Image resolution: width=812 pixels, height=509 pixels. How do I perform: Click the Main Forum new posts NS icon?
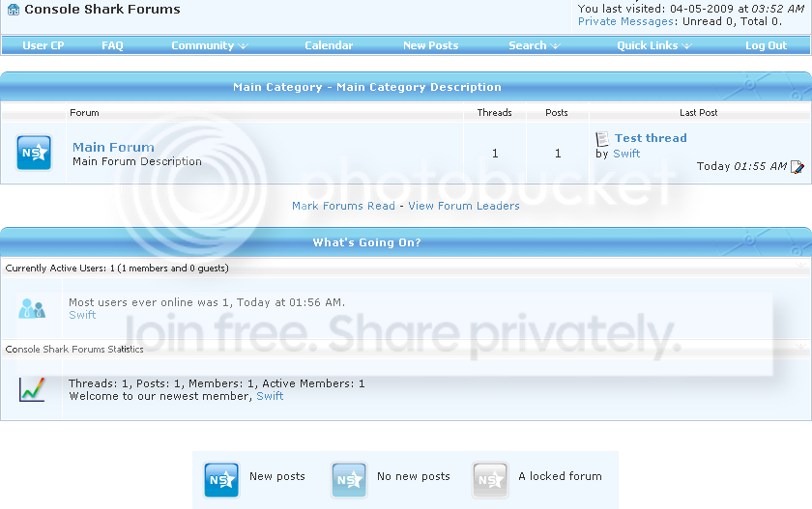point(34,153)
